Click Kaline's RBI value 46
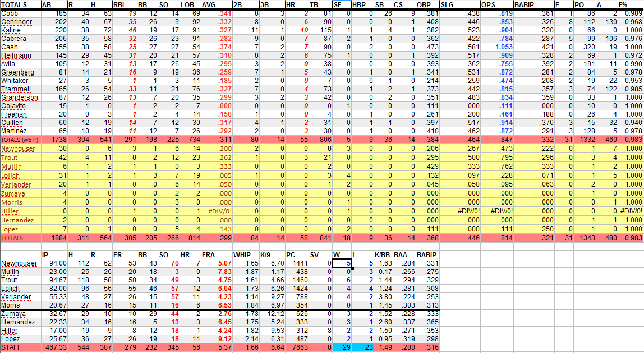Screen dimensions: 644x353 tap(126, 30)
